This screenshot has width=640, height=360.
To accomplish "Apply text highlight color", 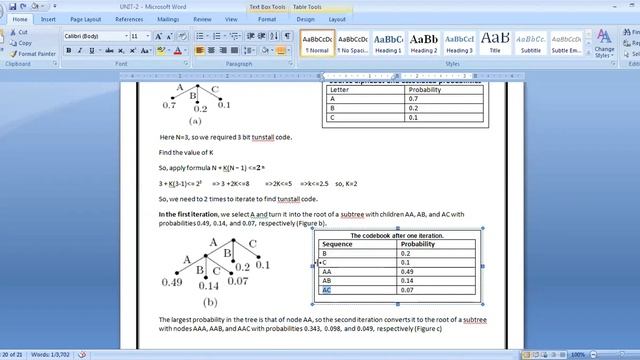I will [x=160, y=51].
